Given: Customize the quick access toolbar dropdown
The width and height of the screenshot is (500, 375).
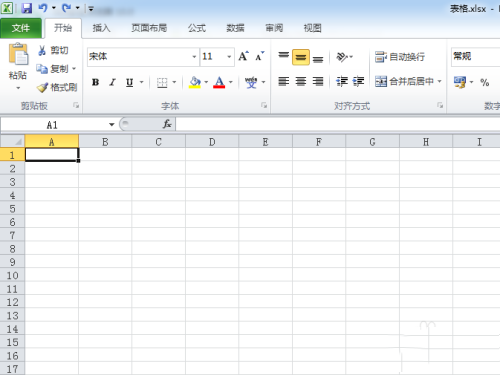Looking at the screenshot, I should (x=91, y=9).
